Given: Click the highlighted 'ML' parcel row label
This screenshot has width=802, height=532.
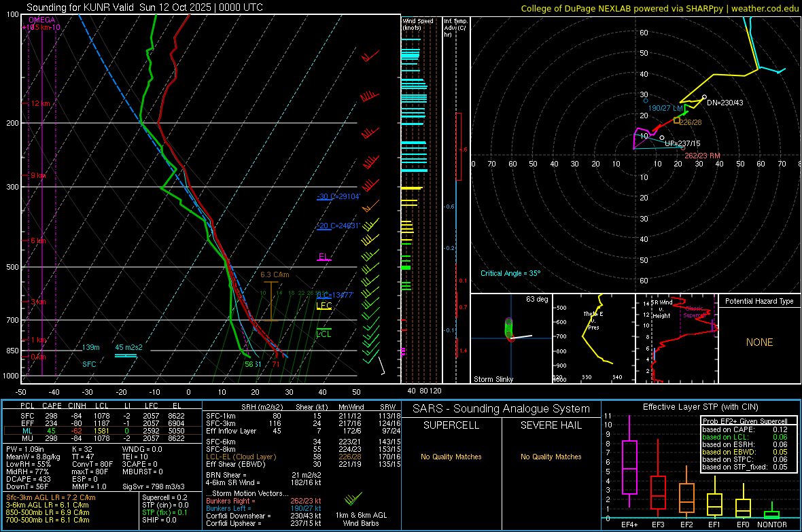Looking at the screenshot, I should click(27, 431).
